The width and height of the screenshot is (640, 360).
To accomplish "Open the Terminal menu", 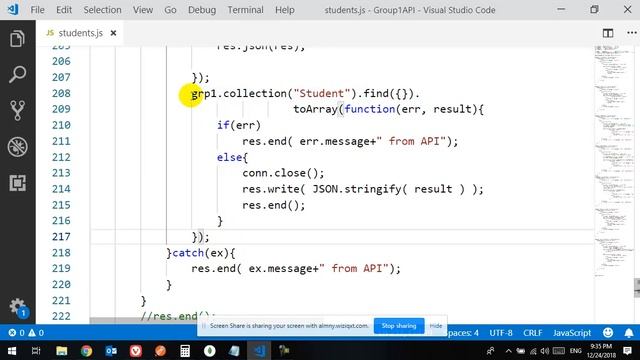I will 245,10.
